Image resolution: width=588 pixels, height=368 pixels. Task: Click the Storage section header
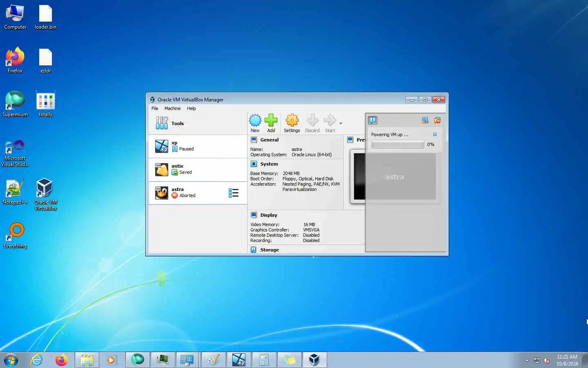(x=269, y=250)
